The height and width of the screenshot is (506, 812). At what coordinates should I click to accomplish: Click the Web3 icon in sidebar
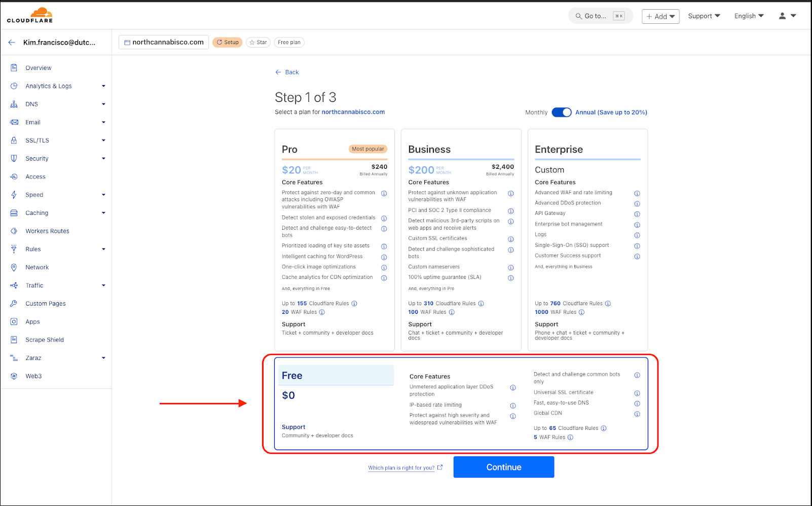14,376
